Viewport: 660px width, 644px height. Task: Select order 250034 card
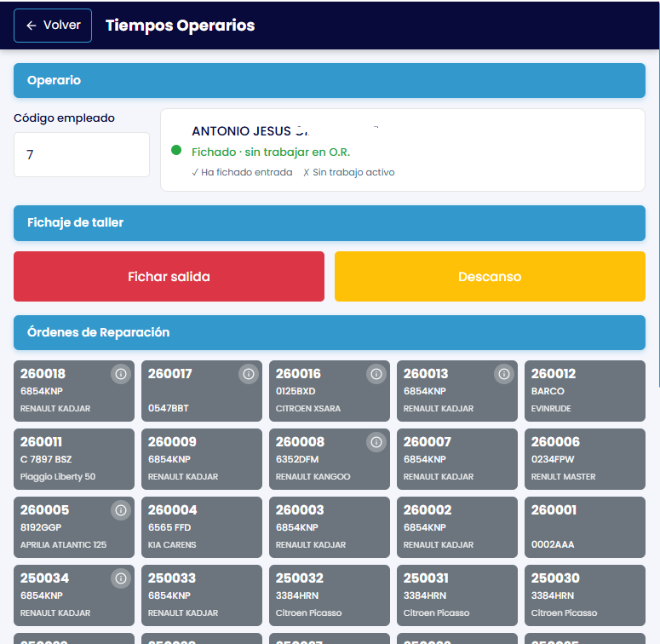[74, 595]
